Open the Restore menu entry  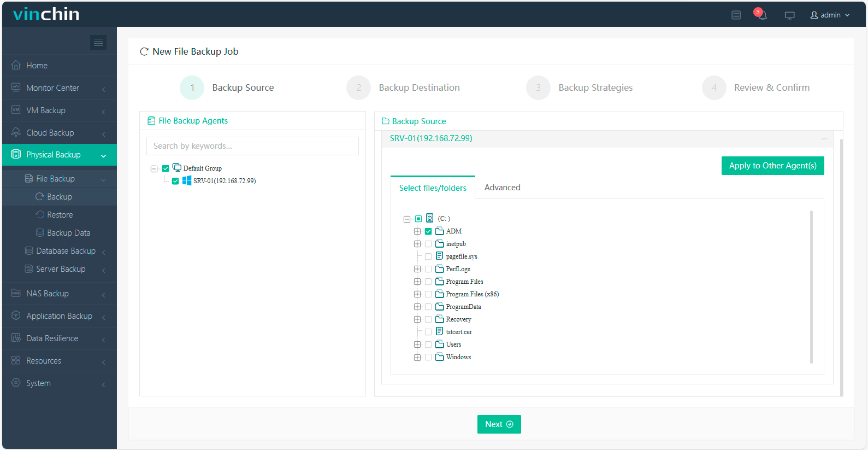60,215
